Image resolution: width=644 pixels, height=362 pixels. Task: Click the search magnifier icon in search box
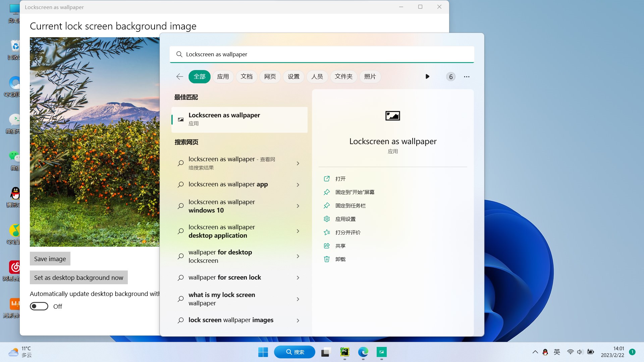pos(179,54)
